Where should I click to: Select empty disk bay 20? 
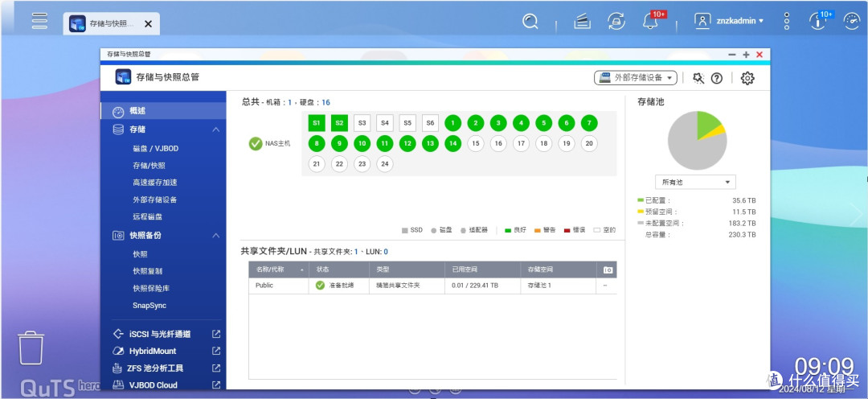(589, 143)
